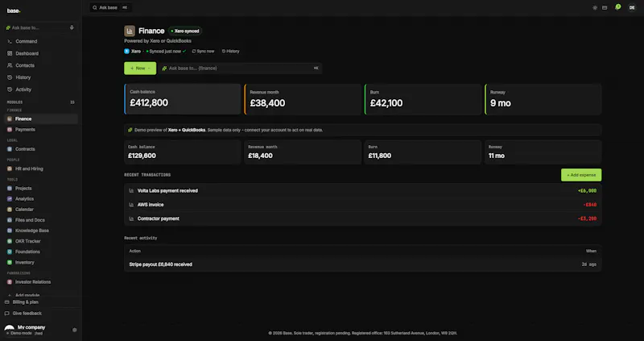Click Sync now
644x341 pixels.
pos(203,52)
